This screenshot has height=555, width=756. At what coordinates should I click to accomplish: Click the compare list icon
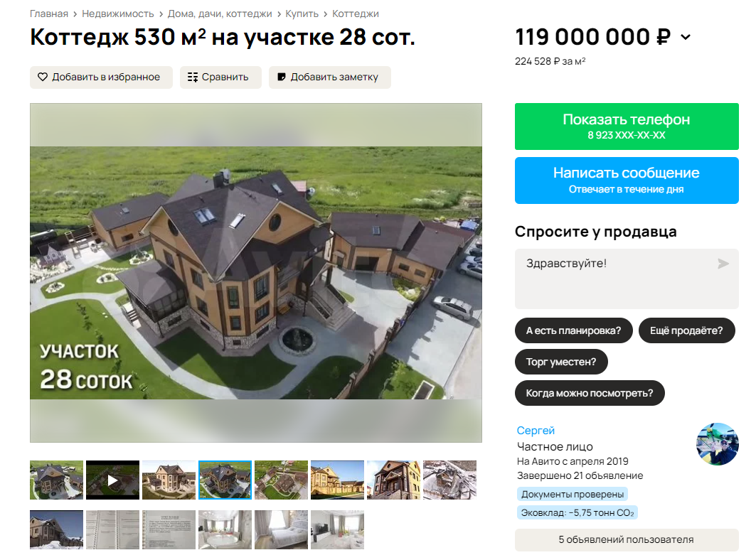coord(192,77)
